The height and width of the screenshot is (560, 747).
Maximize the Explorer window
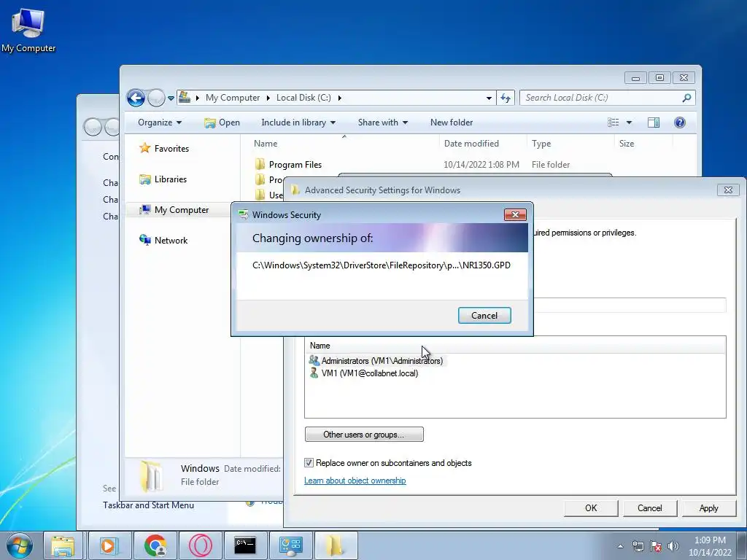(659, 77)
